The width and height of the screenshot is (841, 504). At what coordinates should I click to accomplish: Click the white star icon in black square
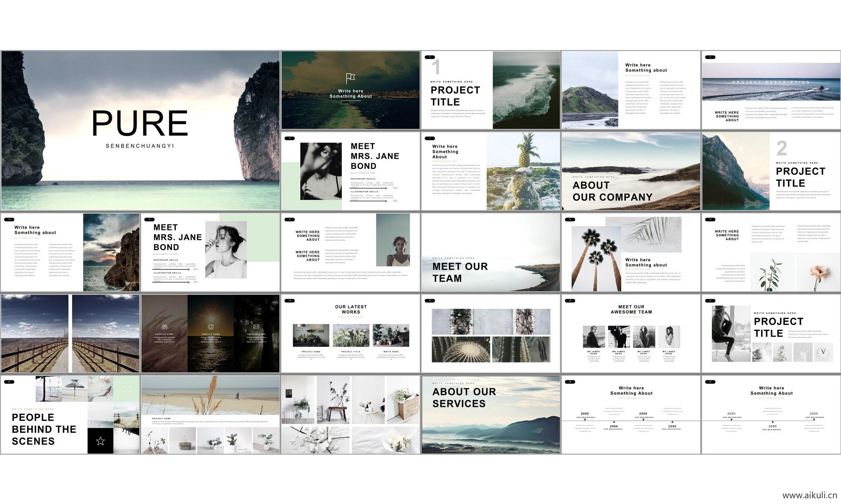(100, 441)
